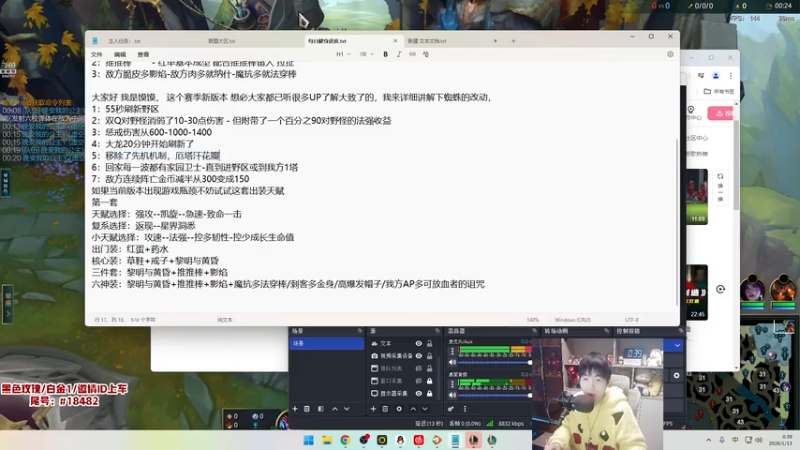Click the pink upload button in browser

click(720, 113)
